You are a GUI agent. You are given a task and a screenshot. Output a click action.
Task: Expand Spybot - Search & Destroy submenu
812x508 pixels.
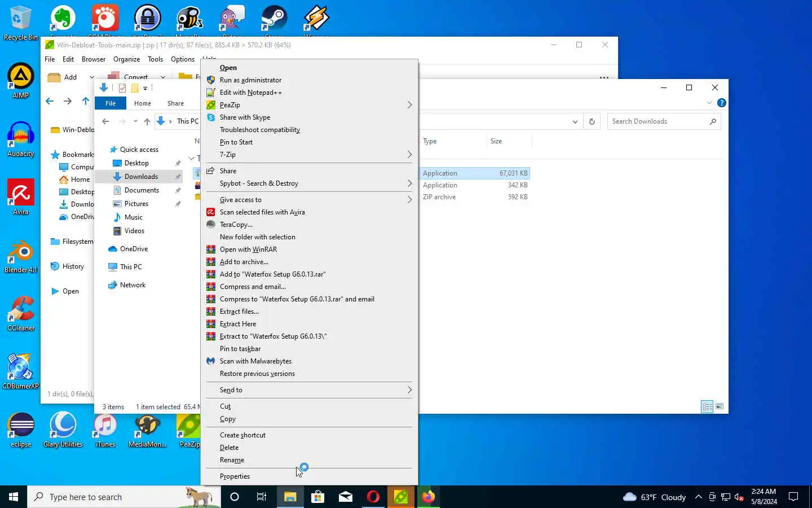409,183
